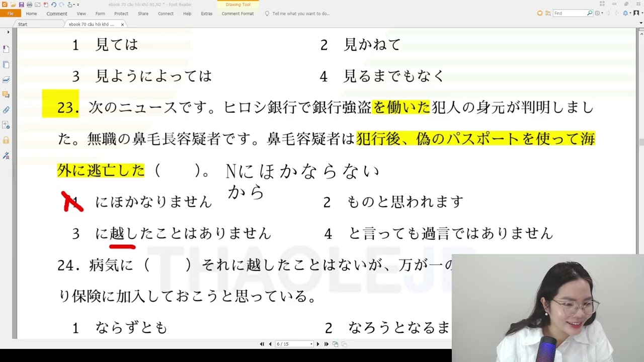Screen dimensions: 644x362
Task: Click the notification bell icon
Action: (625, 13)
